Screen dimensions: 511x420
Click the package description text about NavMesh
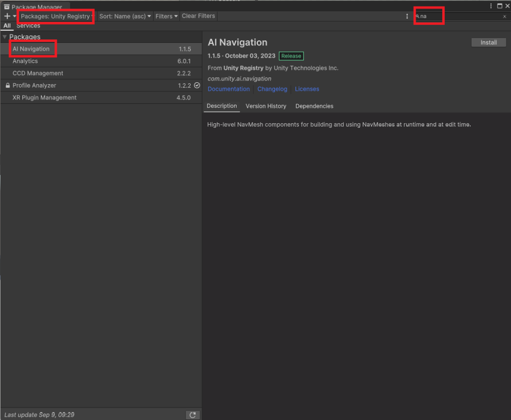pyautogui.click(x=339, y=125)
